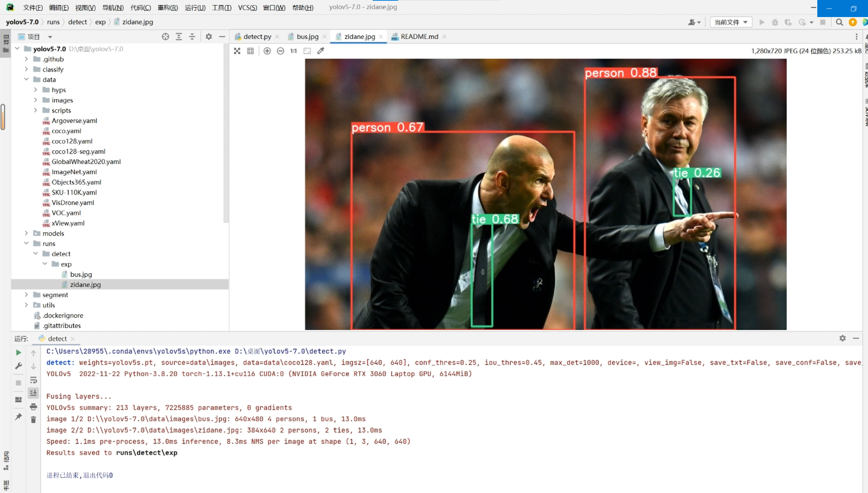Open Search Everywhere magnifier icon
The width and height of the screenshot is (868, 493).
(x=839, y=22)
